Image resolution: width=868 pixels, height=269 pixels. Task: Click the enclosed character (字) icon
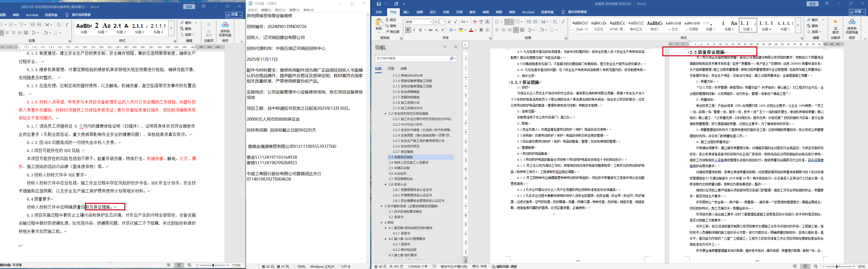487,30
